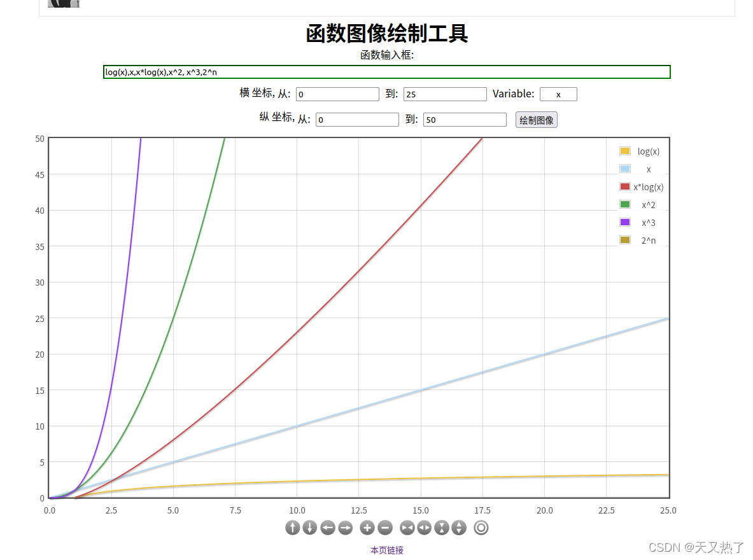
Task: Click the 函数输入框 label
Action: point(387,55)
